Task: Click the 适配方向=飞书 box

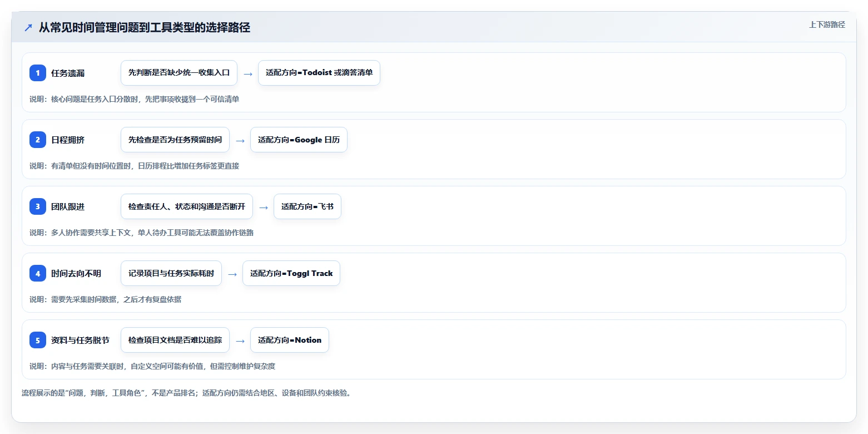Action: [307, 206]
